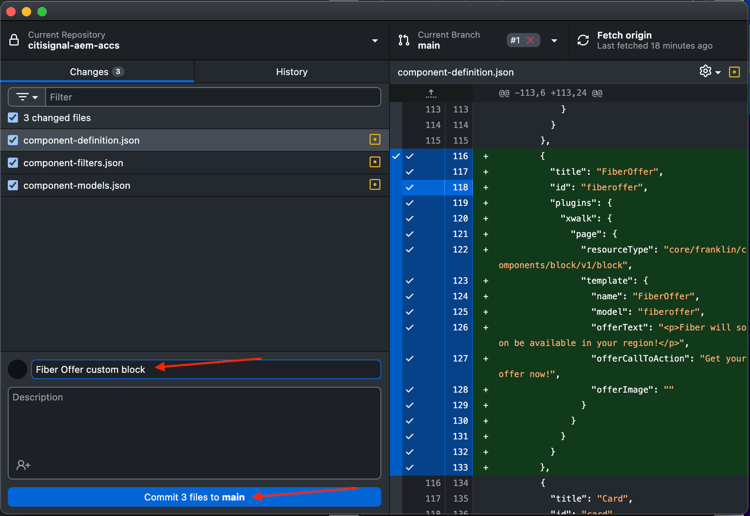The height and width of the screenshot is (516, 750).
Task: Click the repository lock icon
Action: [14, 40]
